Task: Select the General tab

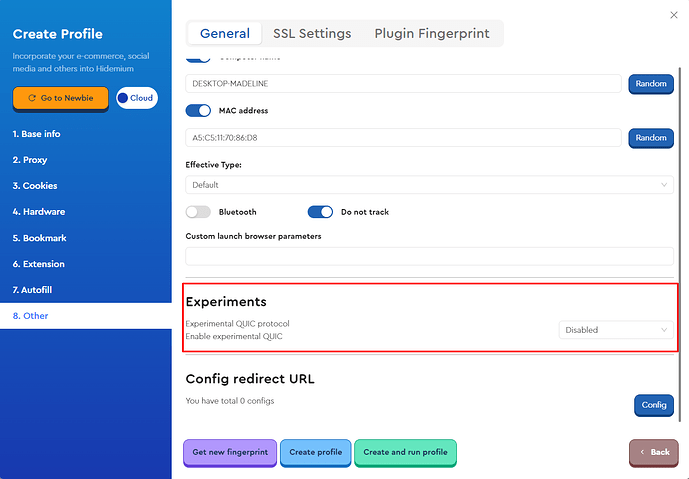Action: pyautogui.click(x=224, y=33)
